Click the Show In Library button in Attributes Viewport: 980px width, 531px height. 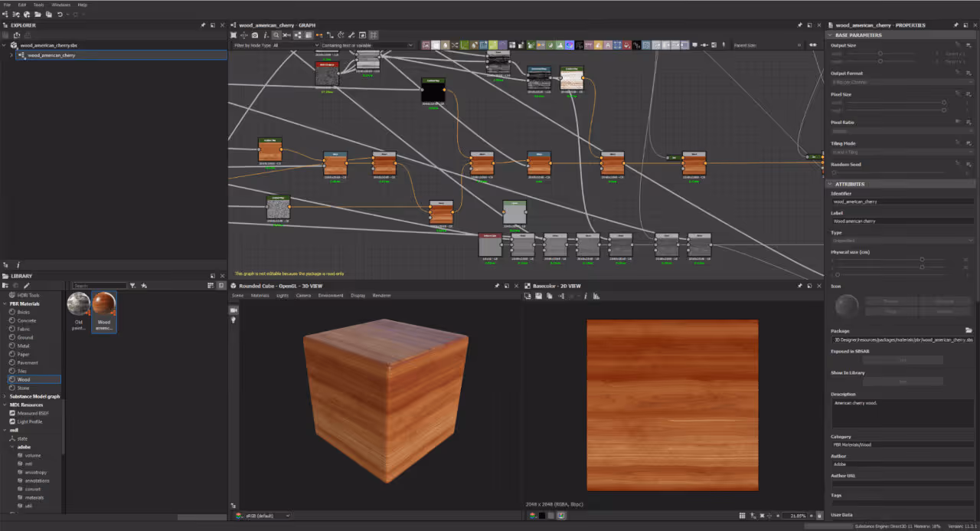tap(903, 381)
